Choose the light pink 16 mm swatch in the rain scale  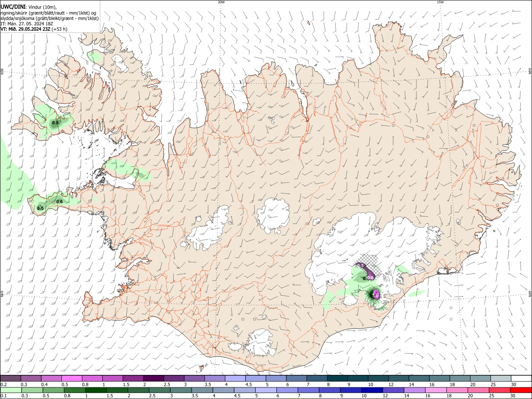pyautogui.click(x=436, y=390)
